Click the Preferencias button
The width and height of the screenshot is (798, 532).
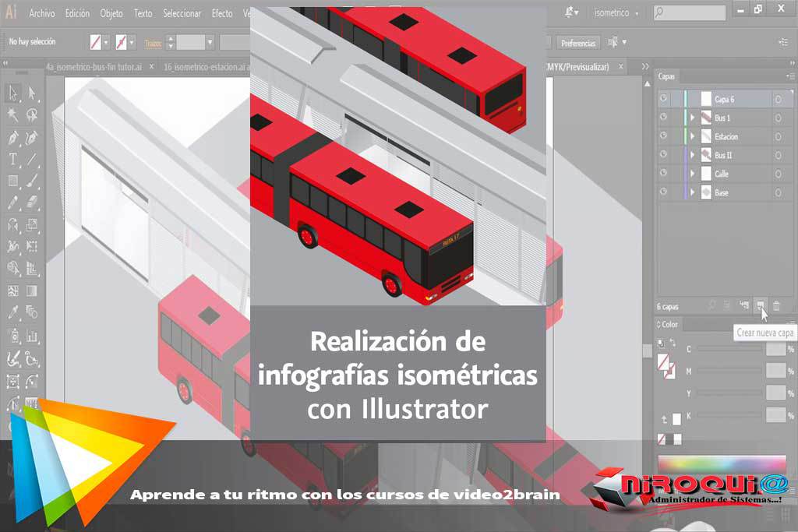578,44
